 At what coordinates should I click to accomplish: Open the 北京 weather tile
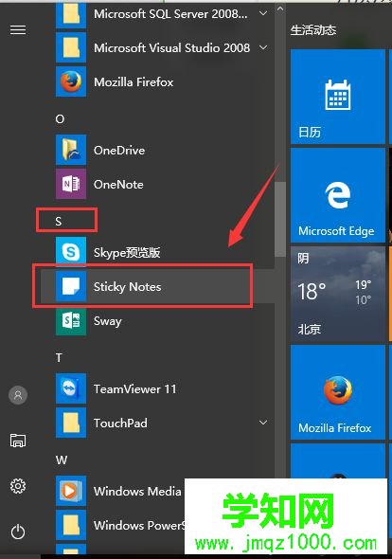(338, 294)
